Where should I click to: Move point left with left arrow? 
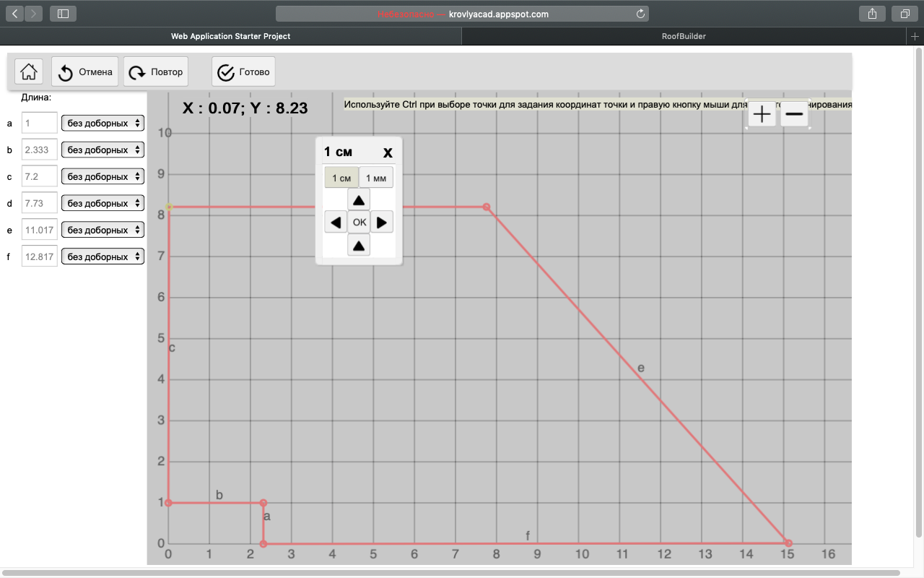336,223
